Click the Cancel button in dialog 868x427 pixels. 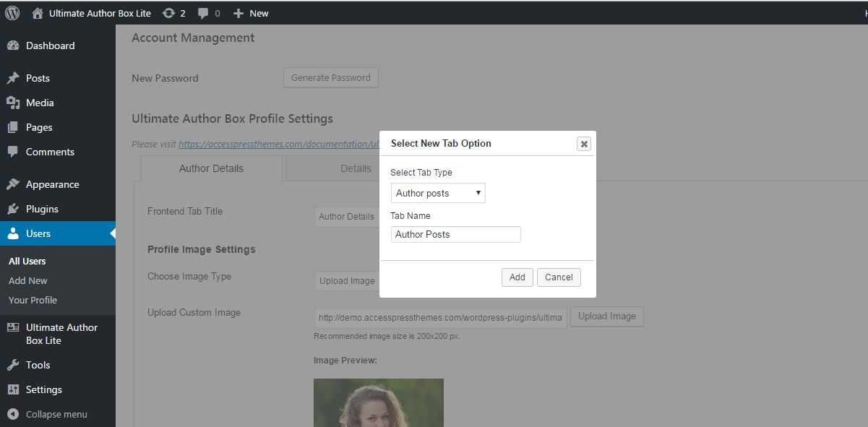(559, 277)
